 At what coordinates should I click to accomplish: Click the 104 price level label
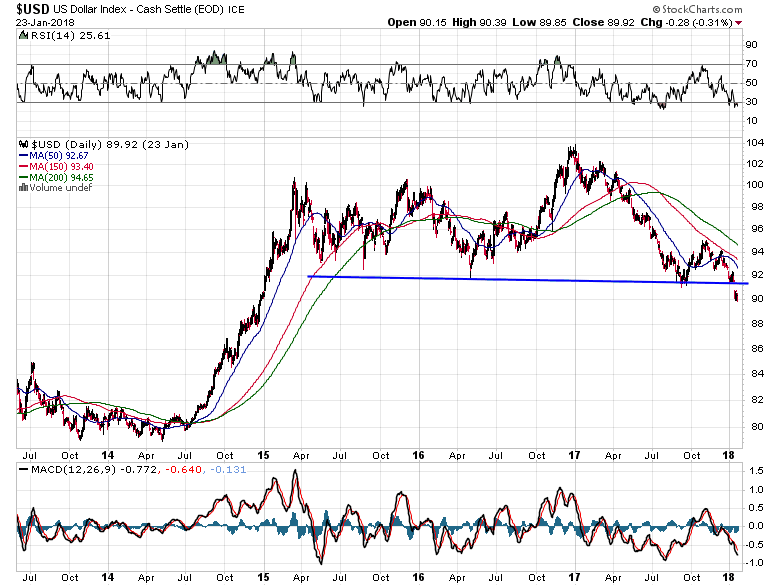click(755, 143)
